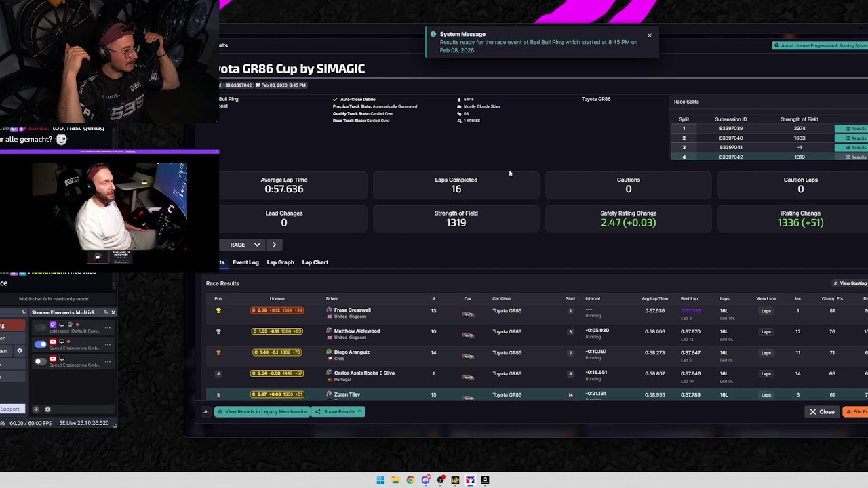
Task: Sort results by Champ Pts column
Action: coord(832,298)
